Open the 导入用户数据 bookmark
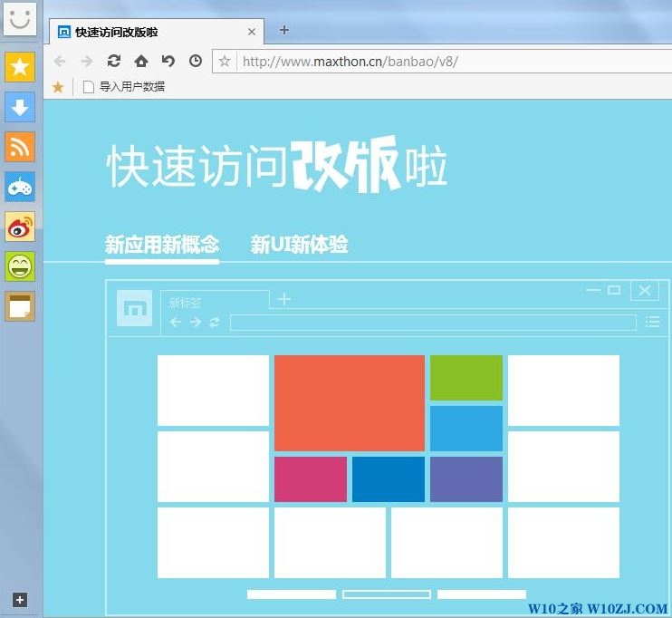The image size is (672, 618). tap(124, 87)
